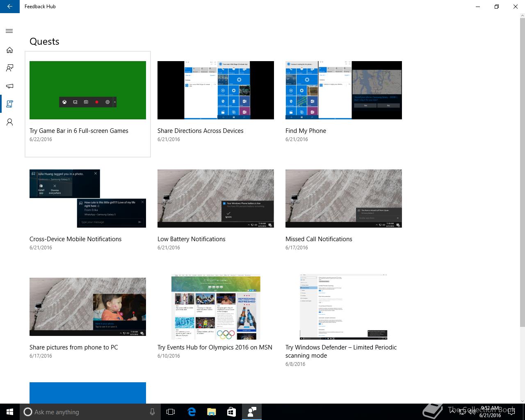Go to Home in the sidebar
The height and width of the screenshot is (420, 525).
tap(9, 50)
